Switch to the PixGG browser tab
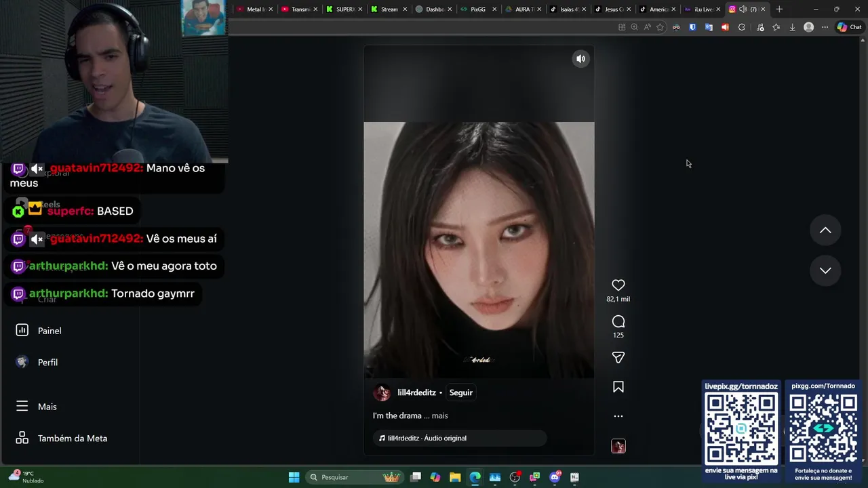 478,9
